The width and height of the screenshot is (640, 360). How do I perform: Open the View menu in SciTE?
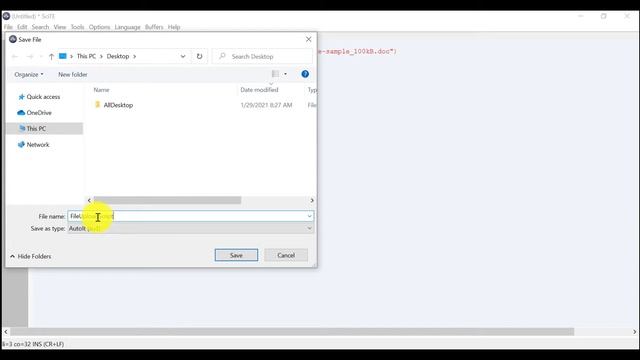[x=60, y=27]
